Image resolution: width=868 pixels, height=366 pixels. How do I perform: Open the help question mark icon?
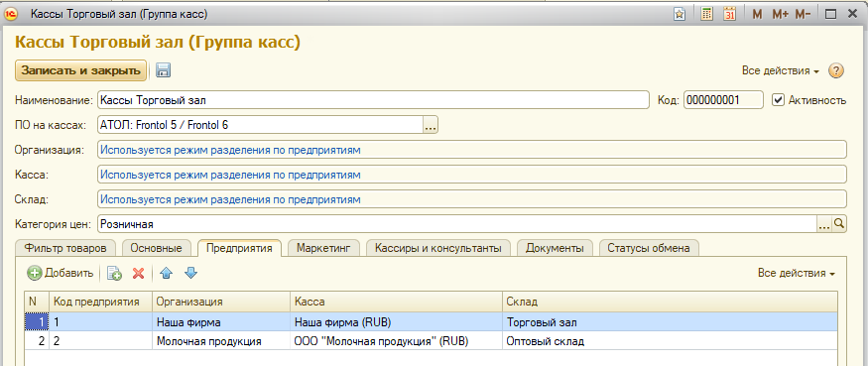coord(835,70)
